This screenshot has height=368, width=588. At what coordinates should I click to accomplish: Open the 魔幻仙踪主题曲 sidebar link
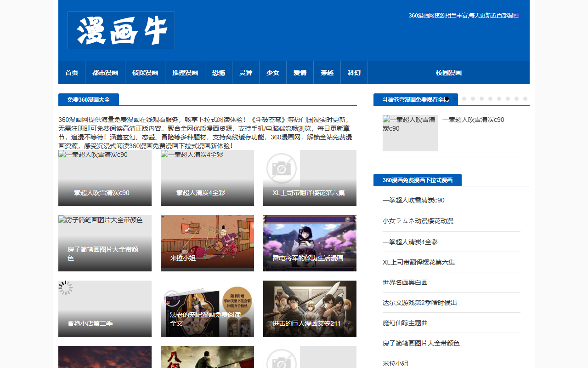coord(405,323)
